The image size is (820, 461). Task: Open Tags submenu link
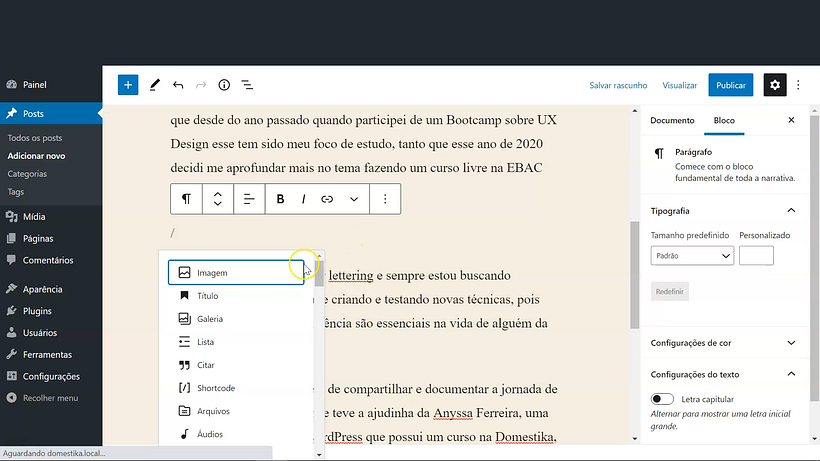16,192
